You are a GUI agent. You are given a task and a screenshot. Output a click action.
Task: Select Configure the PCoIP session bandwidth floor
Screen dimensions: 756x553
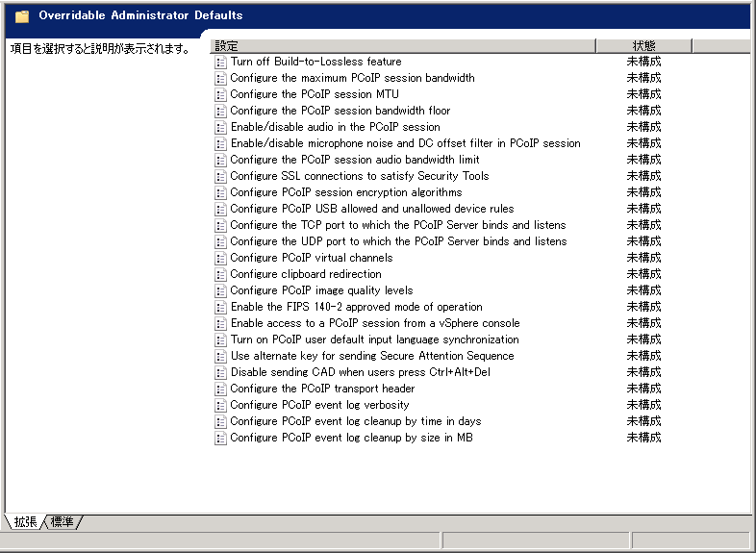pos(340,111)
